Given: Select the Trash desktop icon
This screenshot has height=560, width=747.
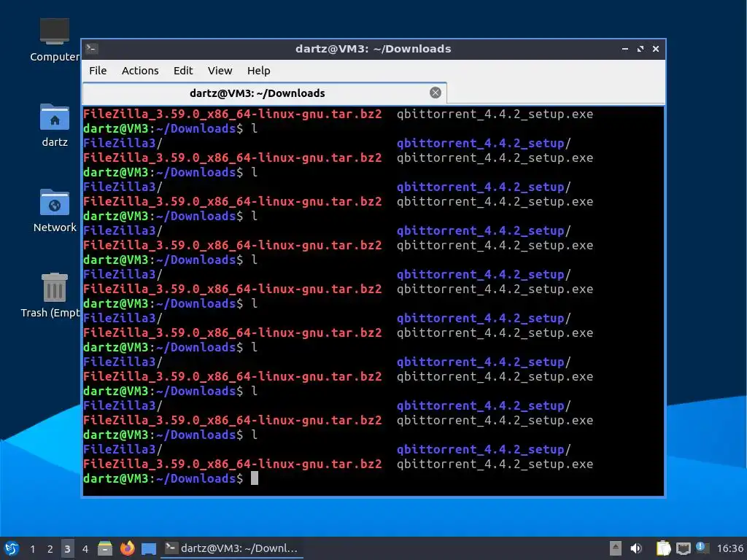Looking at the screenshot, I should point(51,295).
